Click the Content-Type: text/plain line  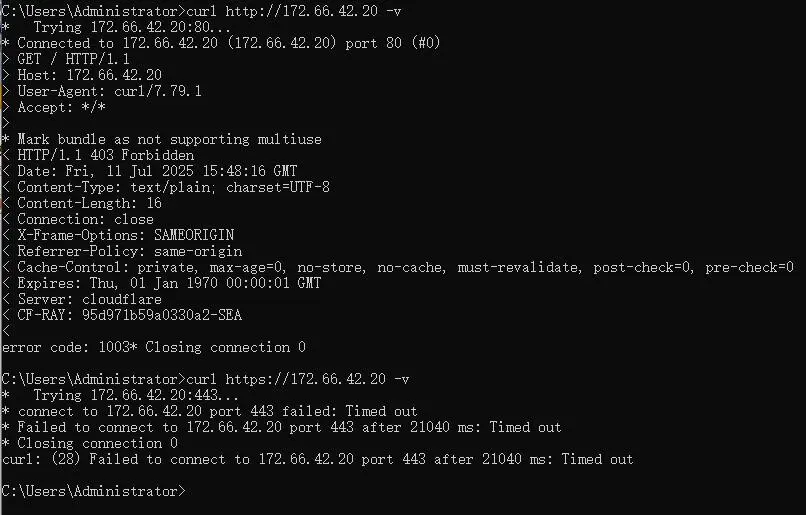pos(166,187)
